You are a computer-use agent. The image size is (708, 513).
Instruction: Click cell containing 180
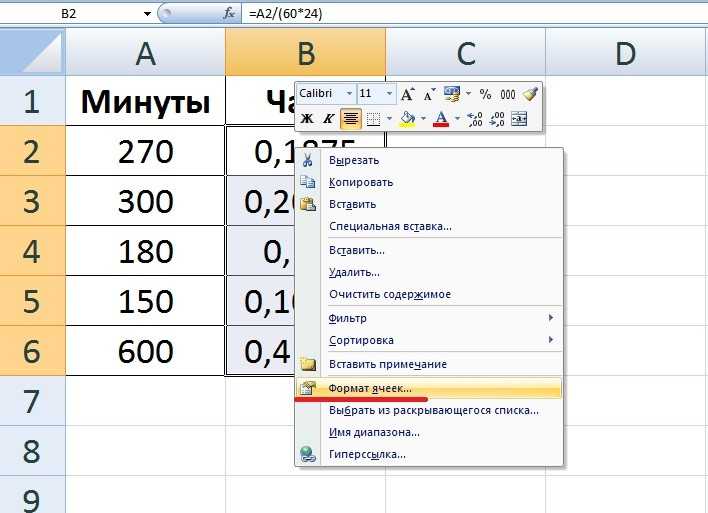[x=145, y=251]
